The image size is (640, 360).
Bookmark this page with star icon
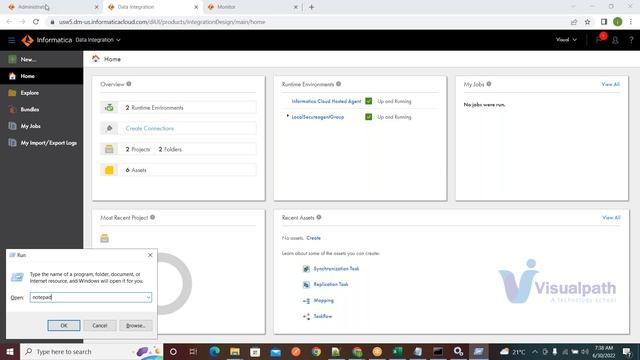587,22
